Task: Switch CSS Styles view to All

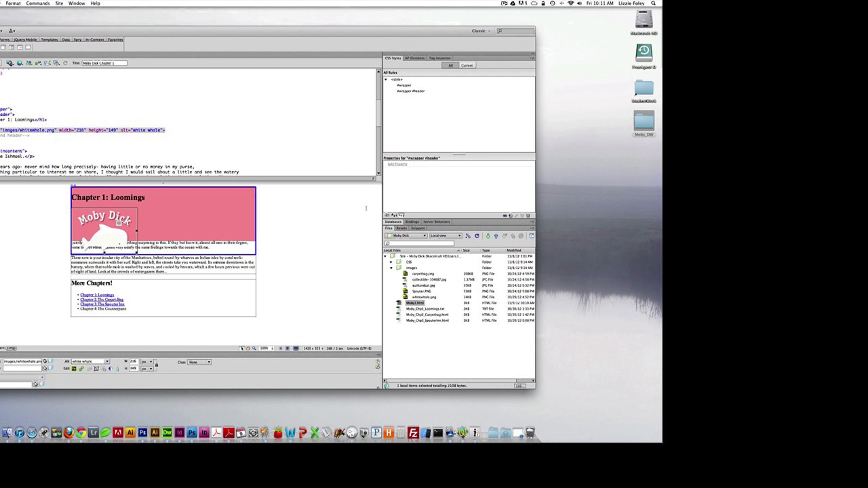Action: pyautogui.click(x=451, y=65)
